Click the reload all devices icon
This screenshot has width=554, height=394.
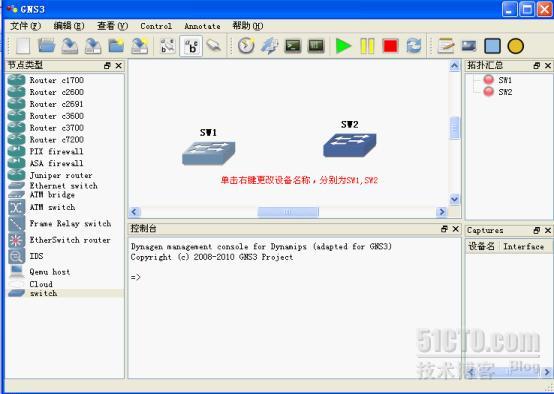pos(414,46)
